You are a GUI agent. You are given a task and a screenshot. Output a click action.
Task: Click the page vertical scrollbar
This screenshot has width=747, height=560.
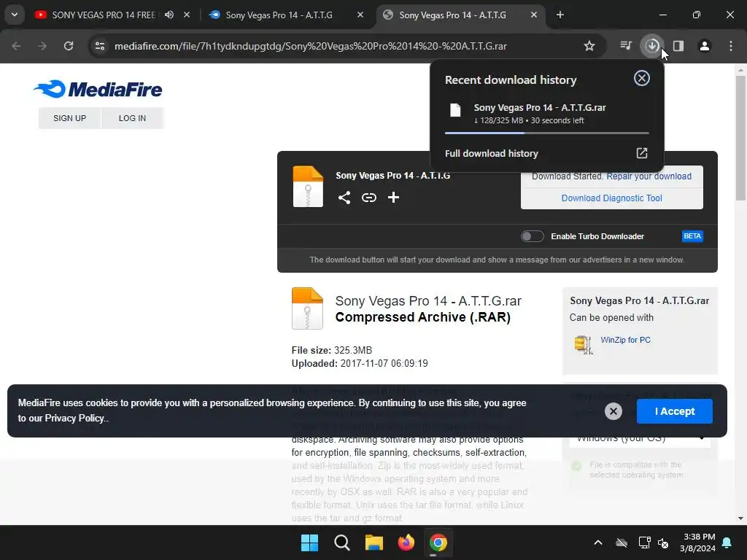click(x=740, y=137)
